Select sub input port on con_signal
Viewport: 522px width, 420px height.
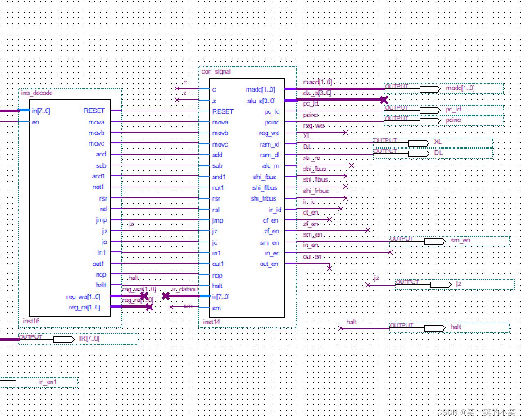(x=217, y=166)
